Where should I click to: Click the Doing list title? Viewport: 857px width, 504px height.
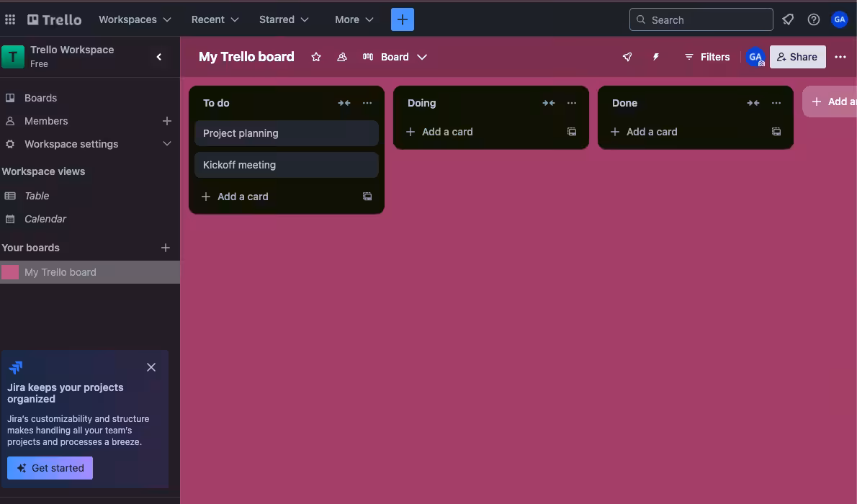click(x=422, y=103)
